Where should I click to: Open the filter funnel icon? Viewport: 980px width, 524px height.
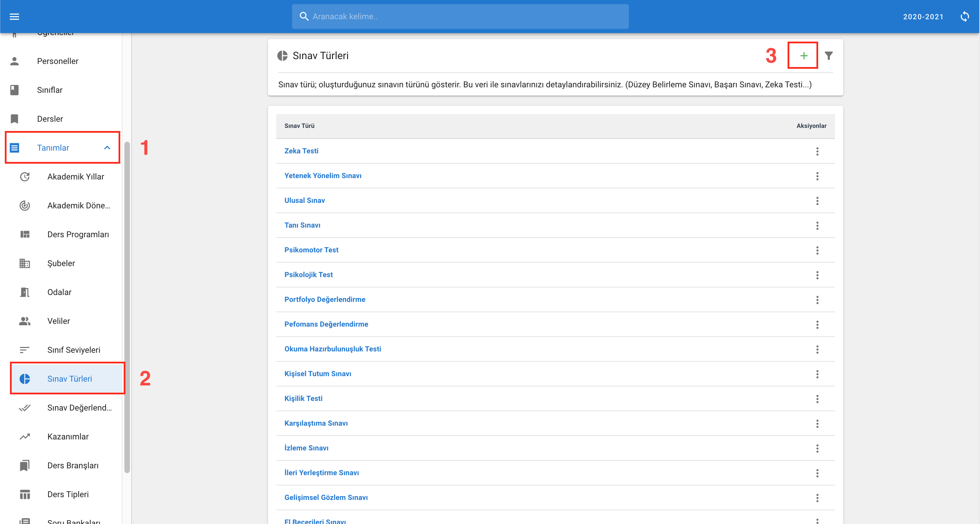click(828, 56)
